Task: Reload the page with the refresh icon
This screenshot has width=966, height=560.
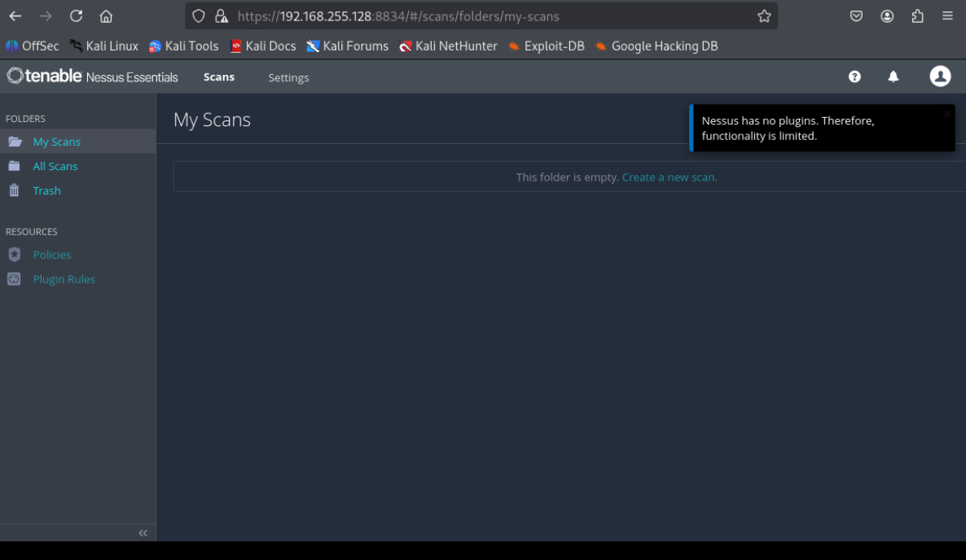Action: (x=76, y=16)
